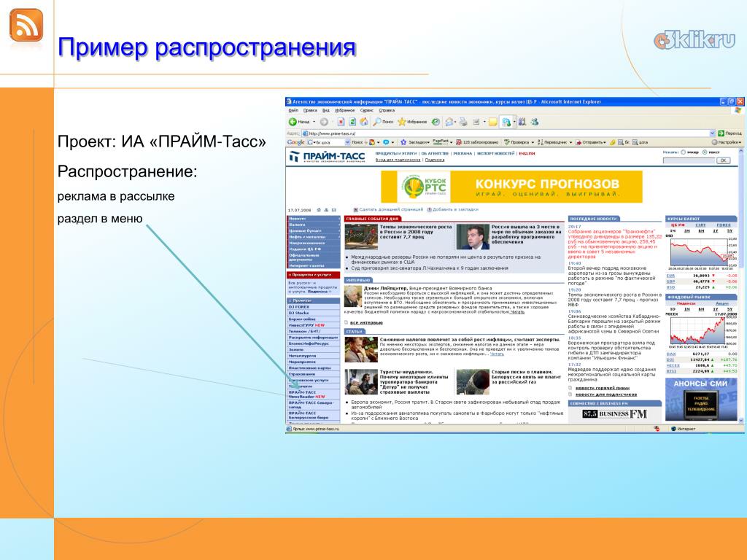
Task: Click 'все интервью' link
Action: tap(366, 322)
